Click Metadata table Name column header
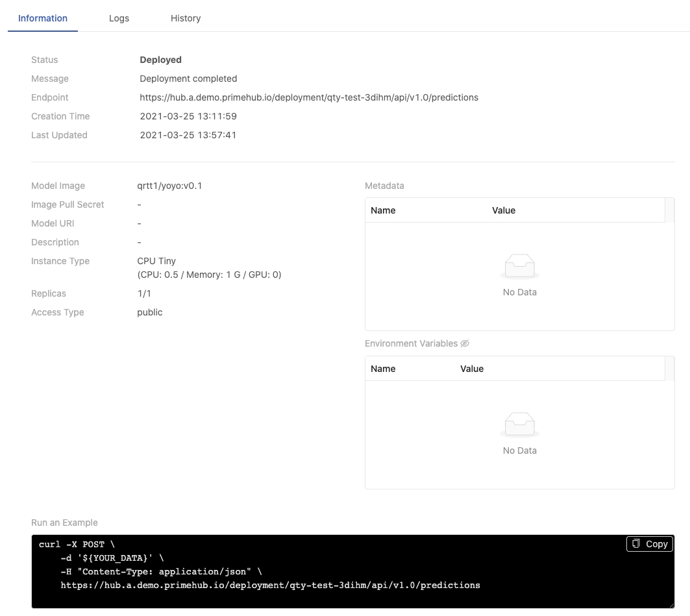 [x=383, y=210]
